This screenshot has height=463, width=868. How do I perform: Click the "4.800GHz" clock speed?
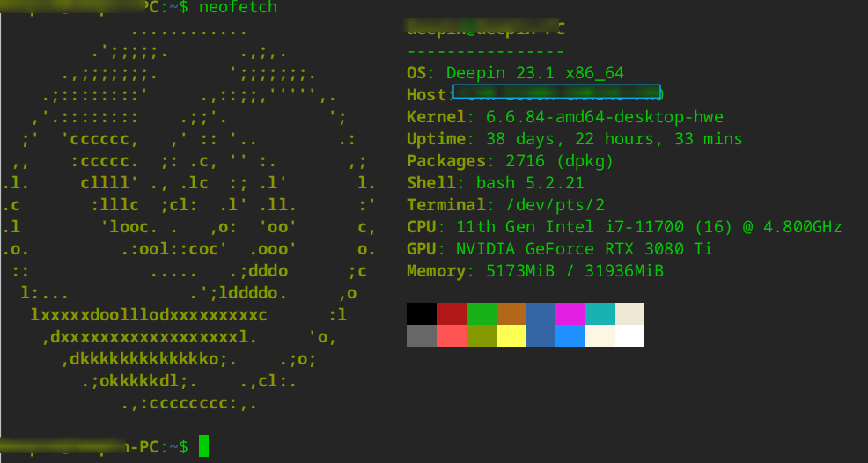point(802,227)
